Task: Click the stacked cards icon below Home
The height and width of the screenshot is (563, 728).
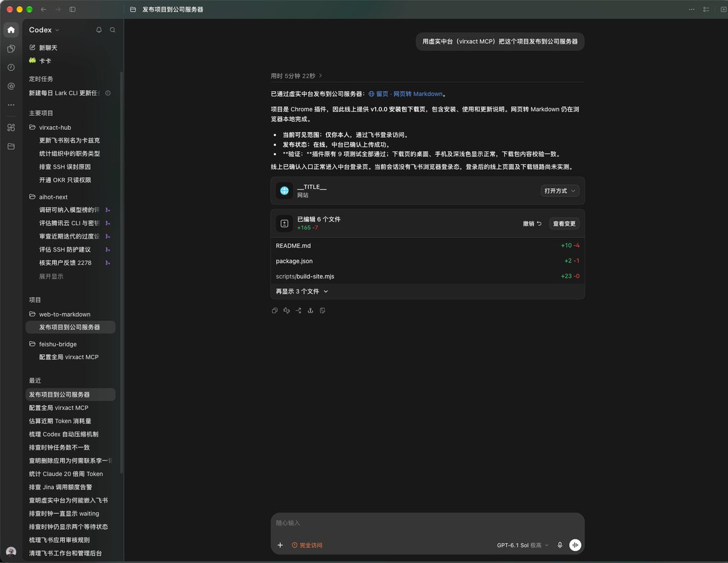Action: coord(11,49)
